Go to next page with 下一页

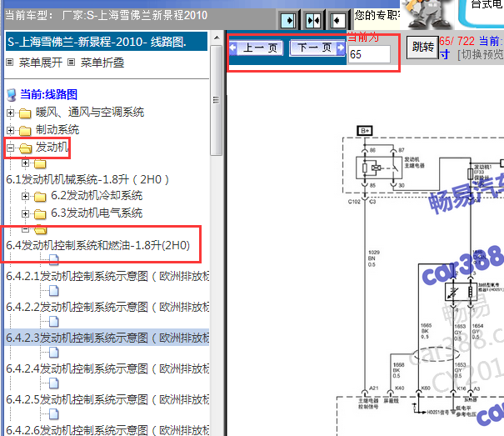317,48
